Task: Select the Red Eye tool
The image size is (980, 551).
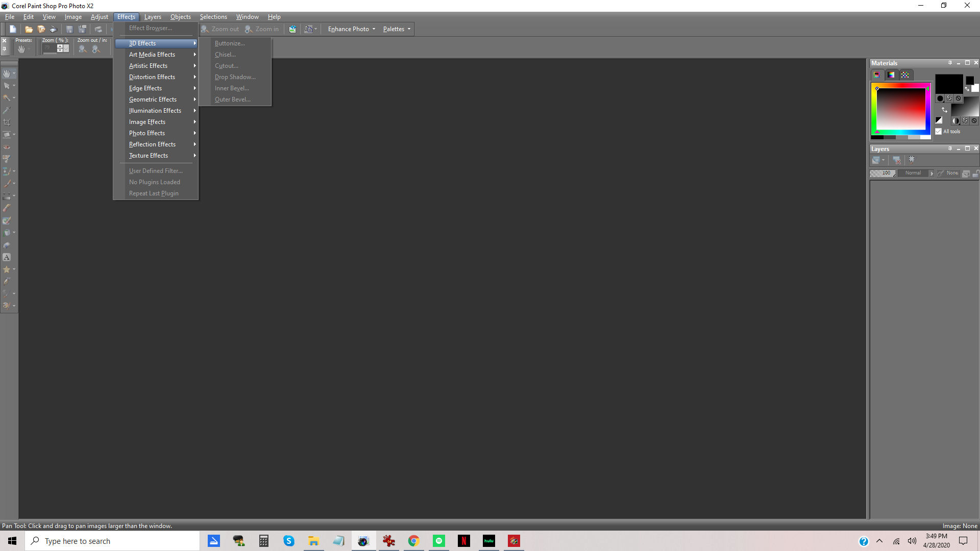Action: click(x=7, y=147)
